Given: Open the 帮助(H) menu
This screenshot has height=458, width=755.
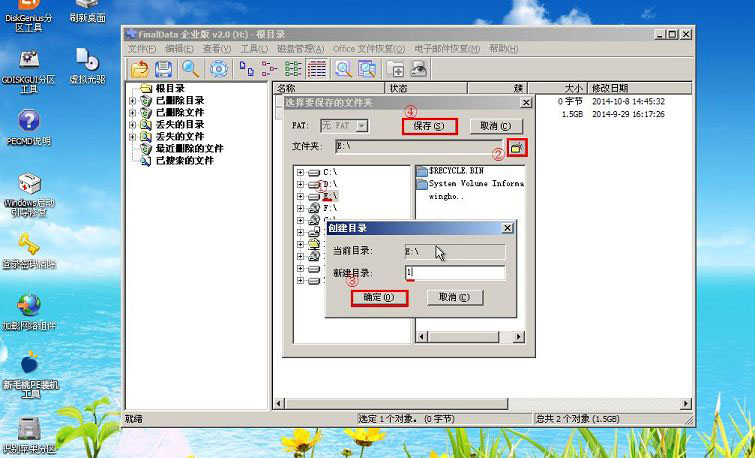Looking at the screenshot, I should pyautogui.click(x=503, y=49).
